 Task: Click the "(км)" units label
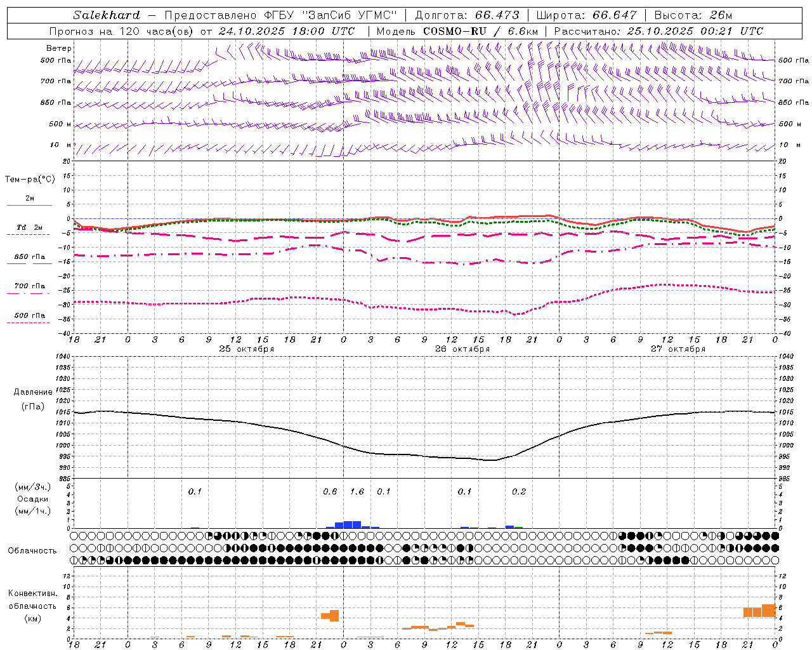tap(32, 619)
